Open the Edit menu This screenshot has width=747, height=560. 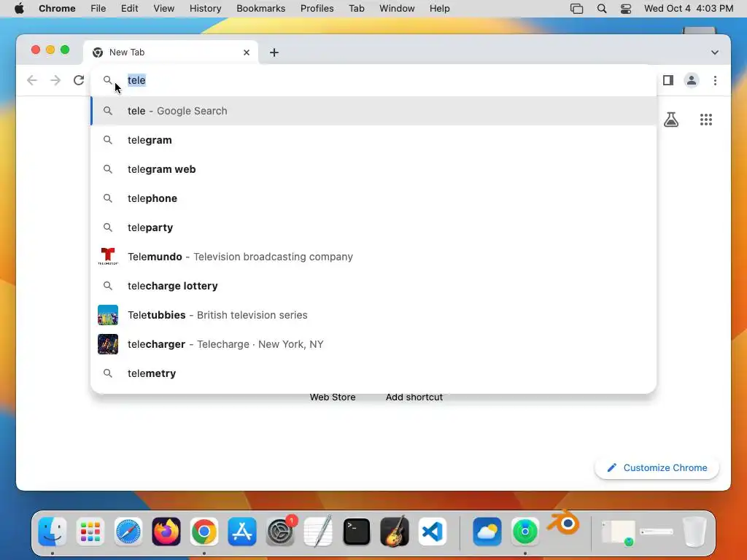(x=129, y=9)
